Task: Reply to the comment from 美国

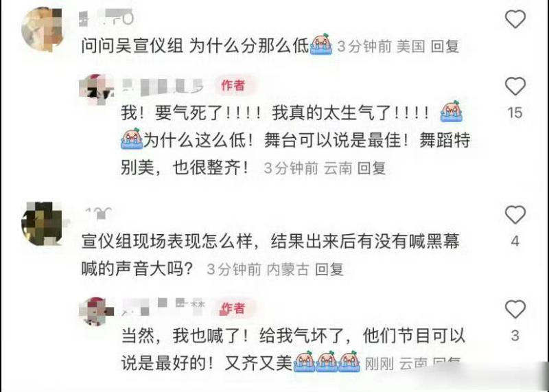Action: (445, 46)
